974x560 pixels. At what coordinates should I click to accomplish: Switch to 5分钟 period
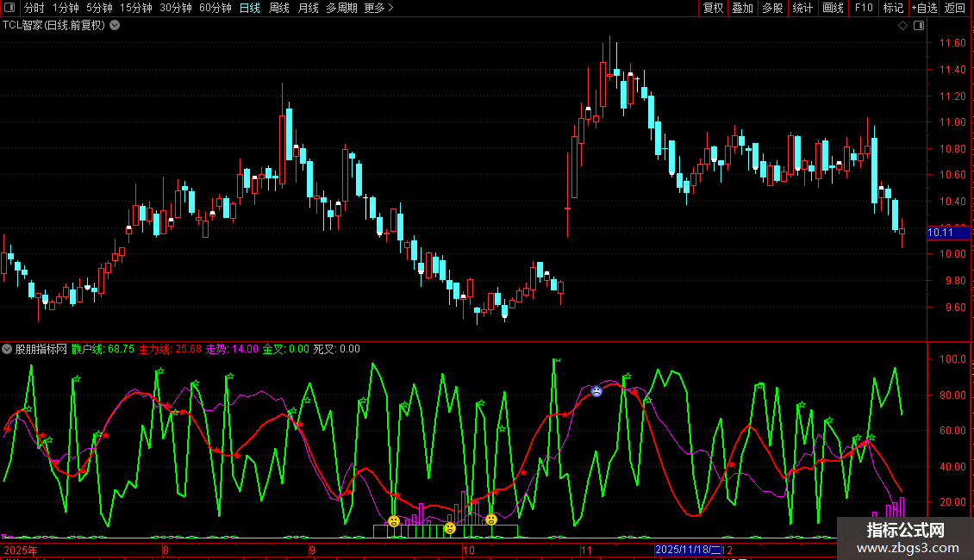(99, 8)
